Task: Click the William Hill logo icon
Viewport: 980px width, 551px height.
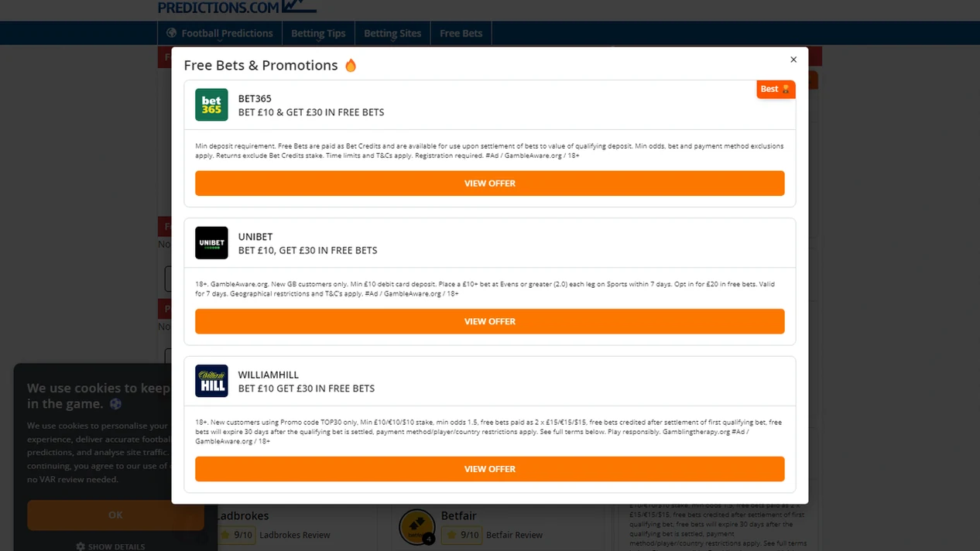Action: (211, 381)
